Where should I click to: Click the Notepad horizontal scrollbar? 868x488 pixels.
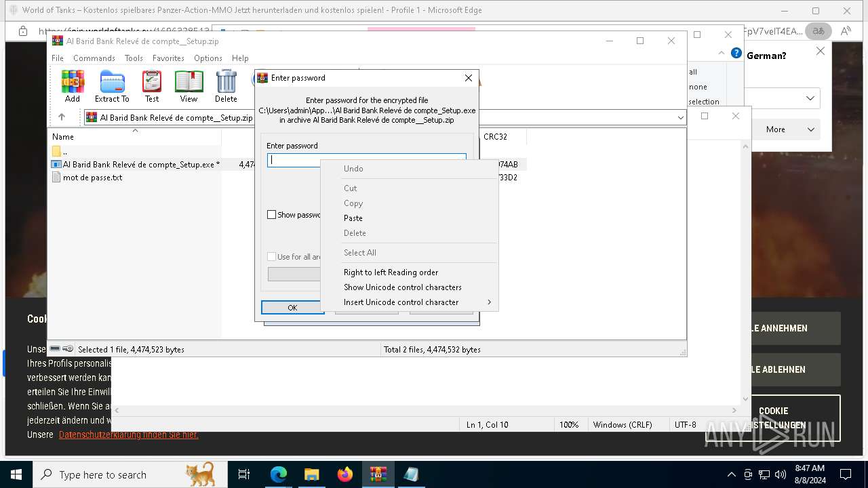[x=425, y=410]
